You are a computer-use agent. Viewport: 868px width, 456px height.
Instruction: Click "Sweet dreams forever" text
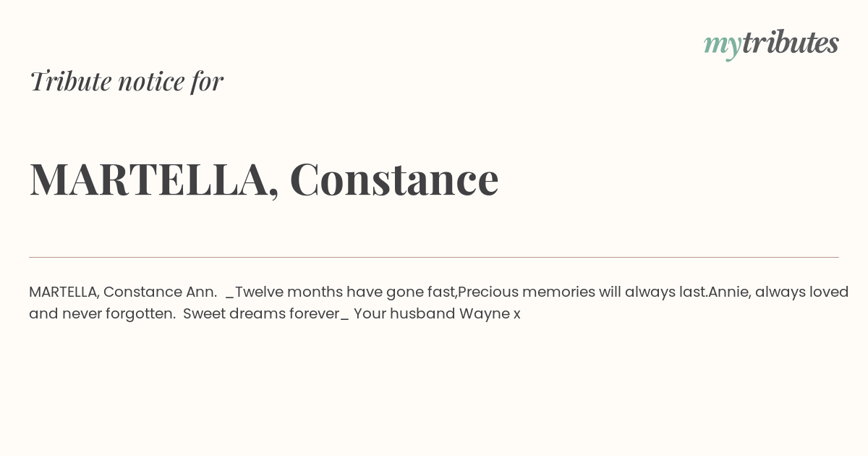(261, 313)
